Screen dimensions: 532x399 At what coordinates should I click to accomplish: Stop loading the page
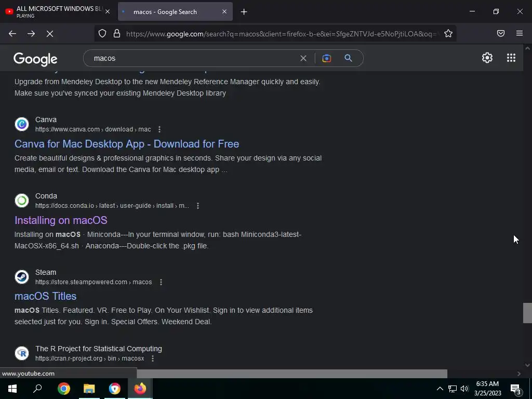pyautogui.click(x=50, y=33)
